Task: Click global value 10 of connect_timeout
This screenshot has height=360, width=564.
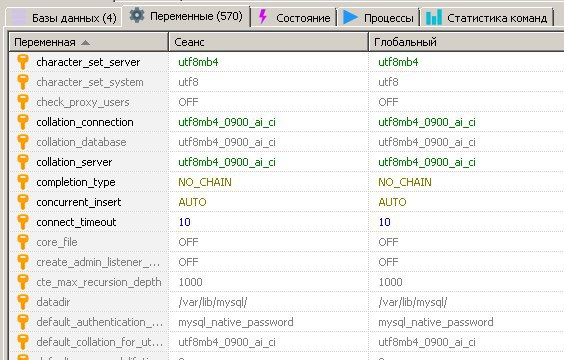Action: 385,222
